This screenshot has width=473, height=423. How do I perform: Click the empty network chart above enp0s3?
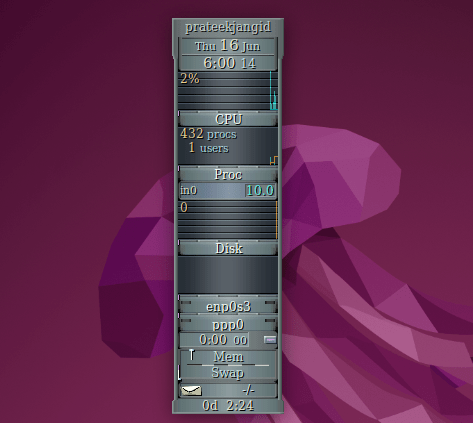(228, 275)
